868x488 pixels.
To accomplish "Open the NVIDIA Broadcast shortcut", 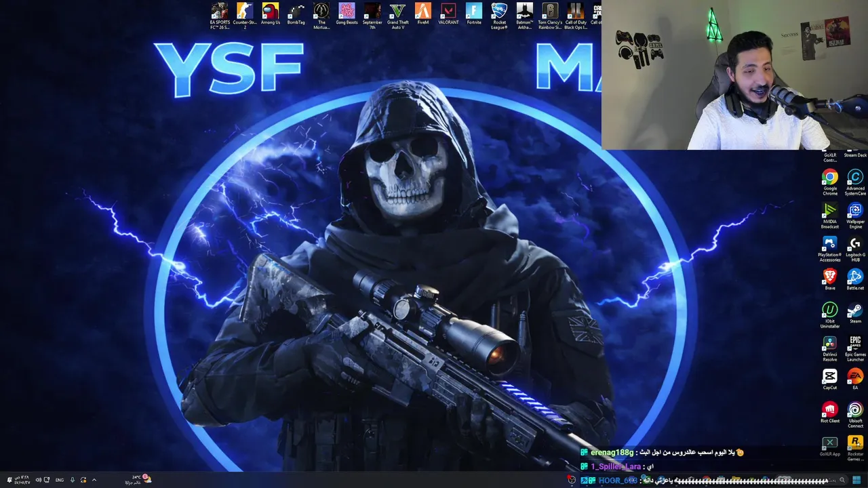I will click(x=830, y=216).
